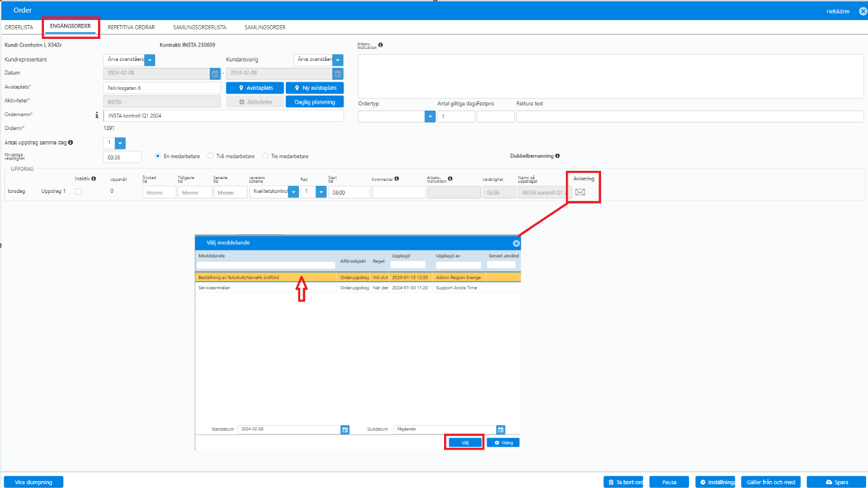Image resolution: width=868 pixels, height=488 pixels.
Task: Click the Senast använd filter field
Action: [x=501, y=265]
